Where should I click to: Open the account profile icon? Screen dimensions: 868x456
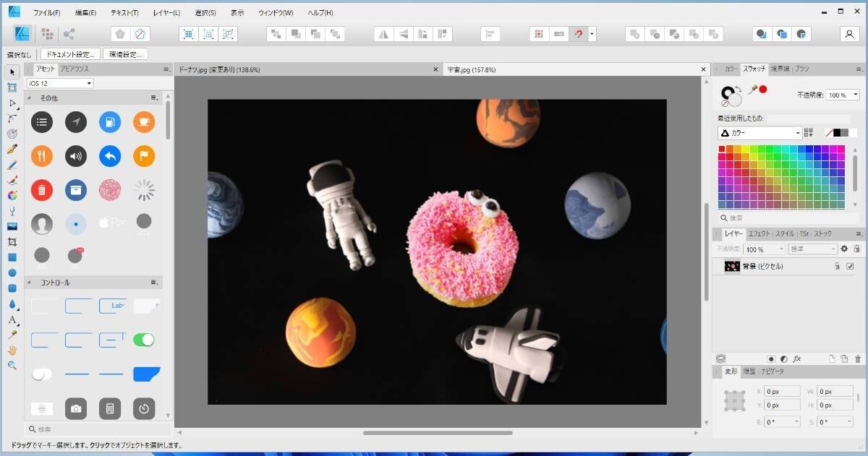849,34
